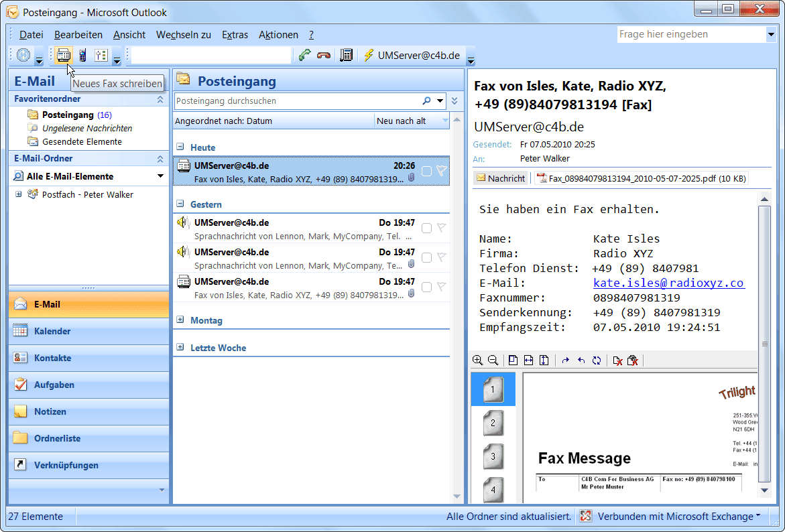Toggle the checkbox on yesterday's fax message

click(426, 287)
